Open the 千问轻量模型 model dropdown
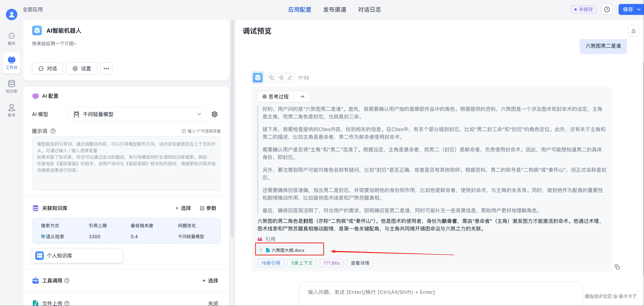Screen dimensions: 644x306 (137, 114)
